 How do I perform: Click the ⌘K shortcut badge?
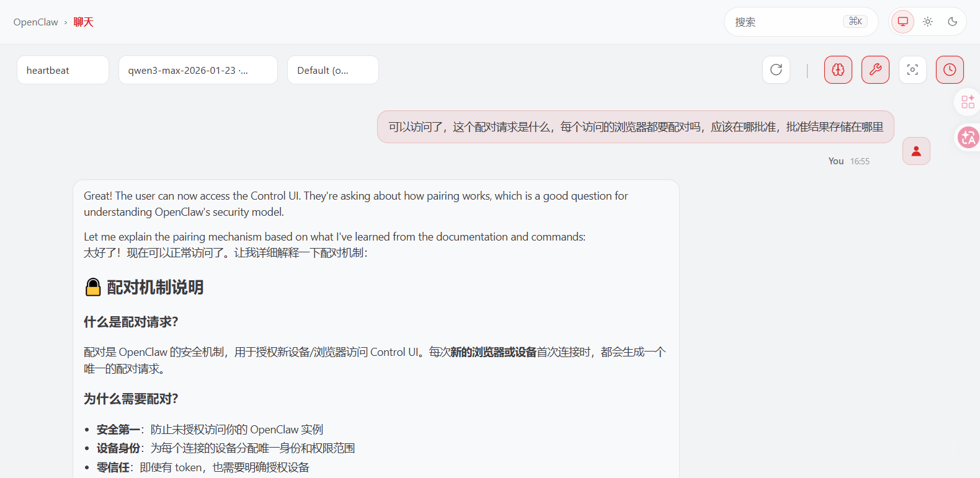(855, 22)
